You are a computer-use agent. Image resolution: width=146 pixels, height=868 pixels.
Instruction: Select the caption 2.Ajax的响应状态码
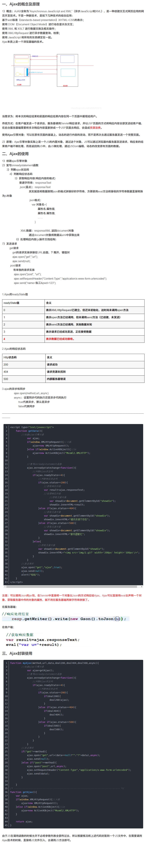pyautogui.click(x=14, y=349)
